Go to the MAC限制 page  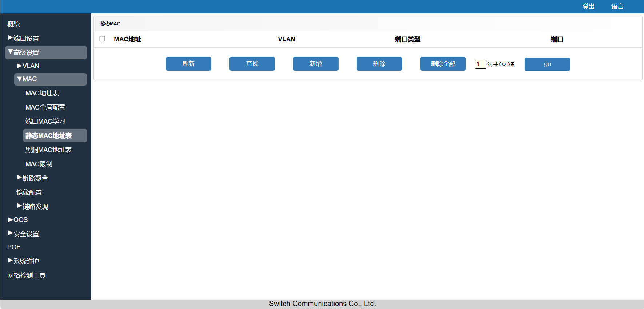[39, 164]
